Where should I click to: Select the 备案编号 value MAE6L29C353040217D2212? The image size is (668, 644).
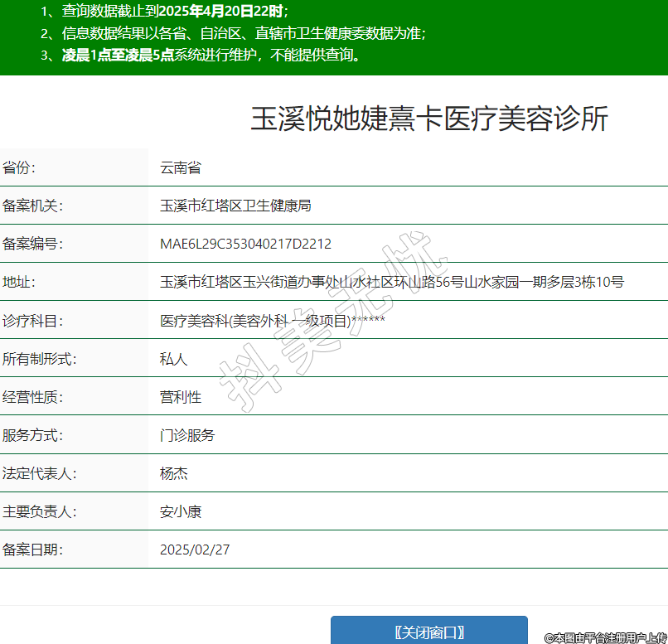(x=245, y=244)
